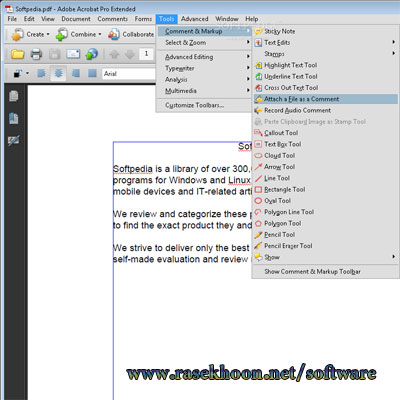400x400 pixels.
Task: Click the next page down arrow
Action: (130, 54)
